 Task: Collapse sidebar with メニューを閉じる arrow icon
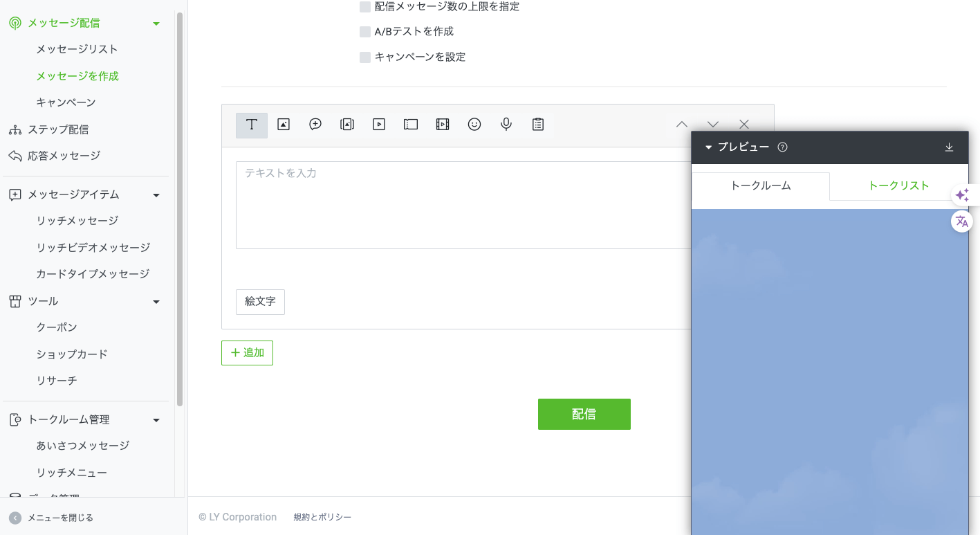click(x=15, y=518)
